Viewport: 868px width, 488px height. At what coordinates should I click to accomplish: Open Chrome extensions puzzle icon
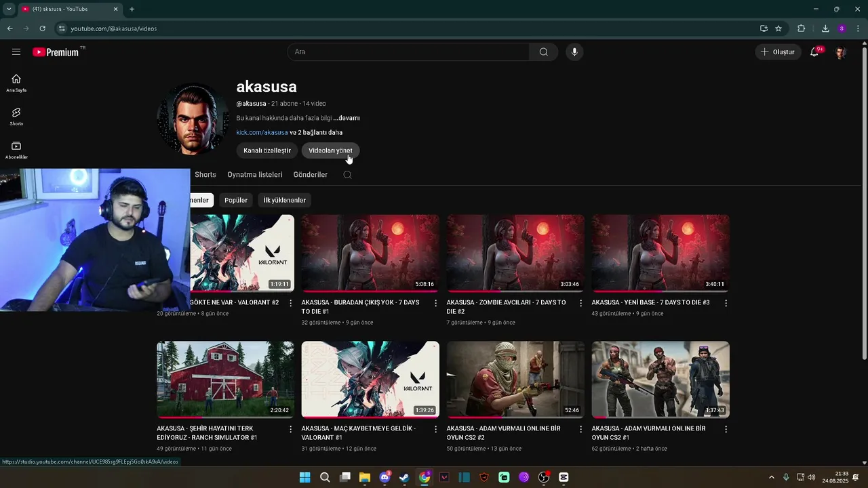tap(802, 28)
